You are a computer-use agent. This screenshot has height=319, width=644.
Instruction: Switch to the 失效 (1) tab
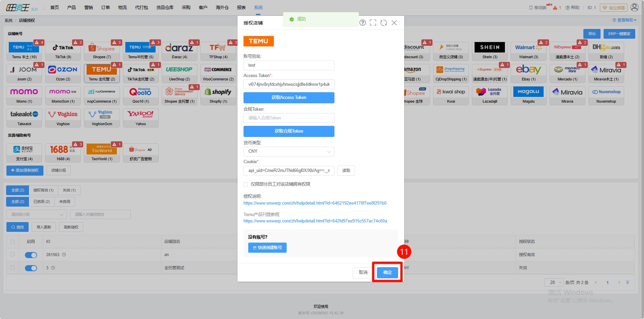[69, 190]
